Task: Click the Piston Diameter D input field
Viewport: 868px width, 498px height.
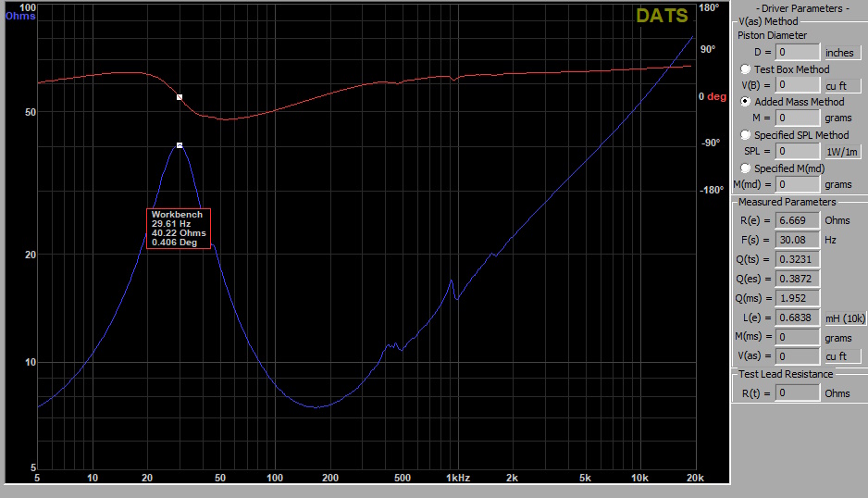Action: (x=797, y=53)
